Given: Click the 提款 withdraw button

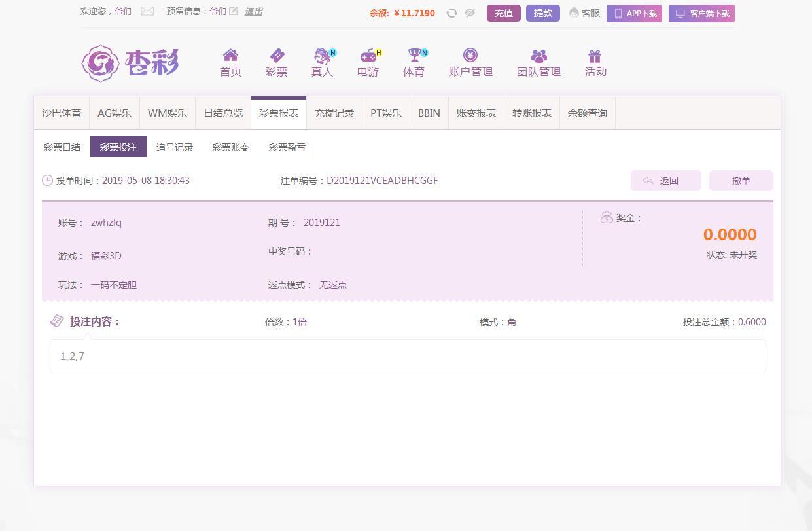Looking at the screenshot, I should (x=542, y=13).
